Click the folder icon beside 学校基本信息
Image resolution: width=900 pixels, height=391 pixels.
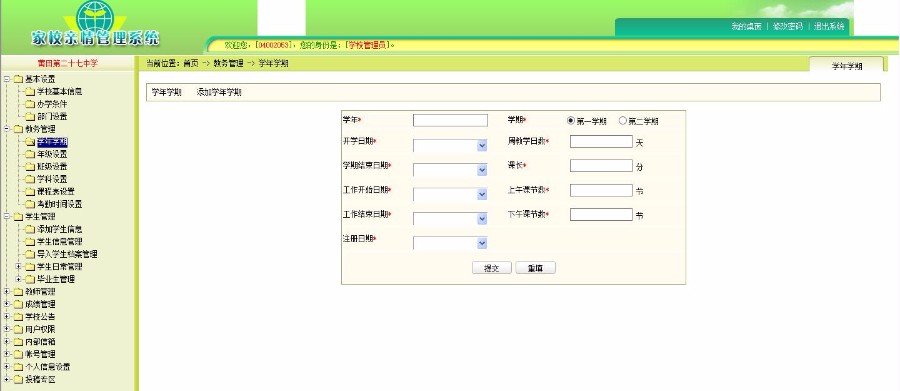tap(30, 91)
